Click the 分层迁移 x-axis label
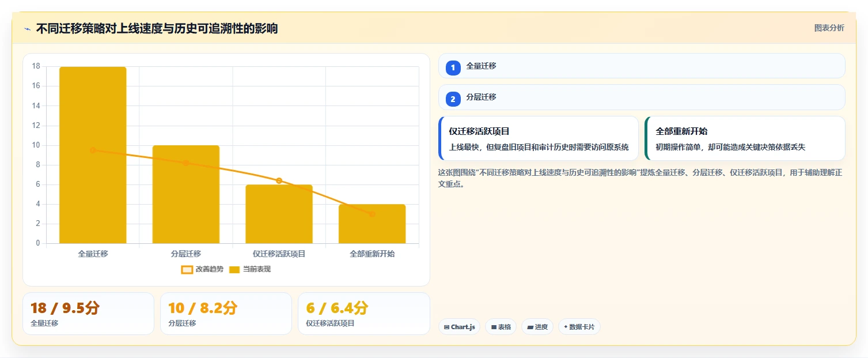This screenshot has width=868, height=358. (x=186, y=254)
